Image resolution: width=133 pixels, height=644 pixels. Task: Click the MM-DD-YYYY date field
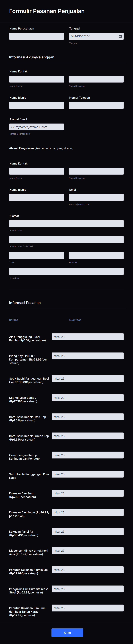pos(92,36)
